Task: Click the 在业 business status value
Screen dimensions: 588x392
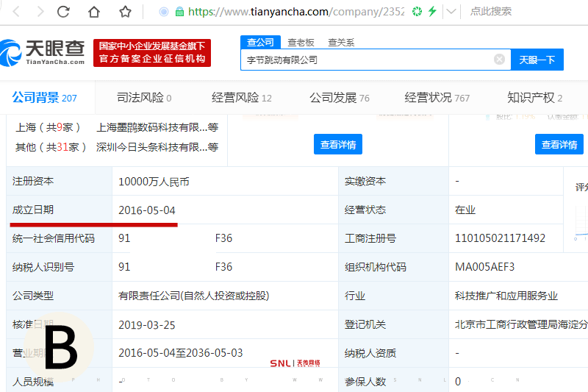Action: tap(465, 210)
